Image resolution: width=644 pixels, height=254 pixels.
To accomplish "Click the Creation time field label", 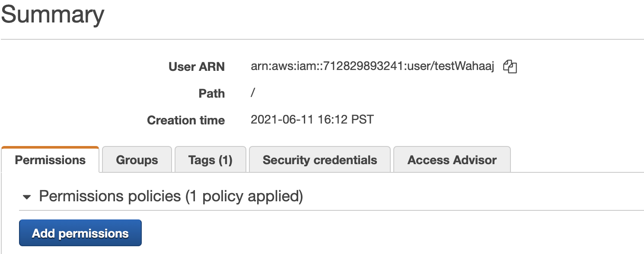I will 186,120.
